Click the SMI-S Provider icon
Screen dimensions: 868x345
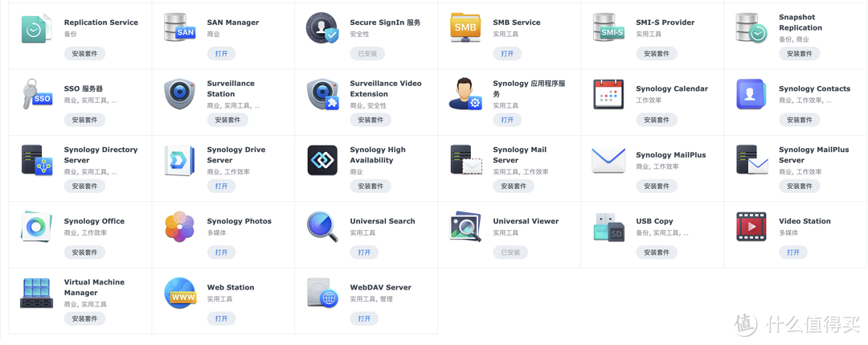coord(608,27)
